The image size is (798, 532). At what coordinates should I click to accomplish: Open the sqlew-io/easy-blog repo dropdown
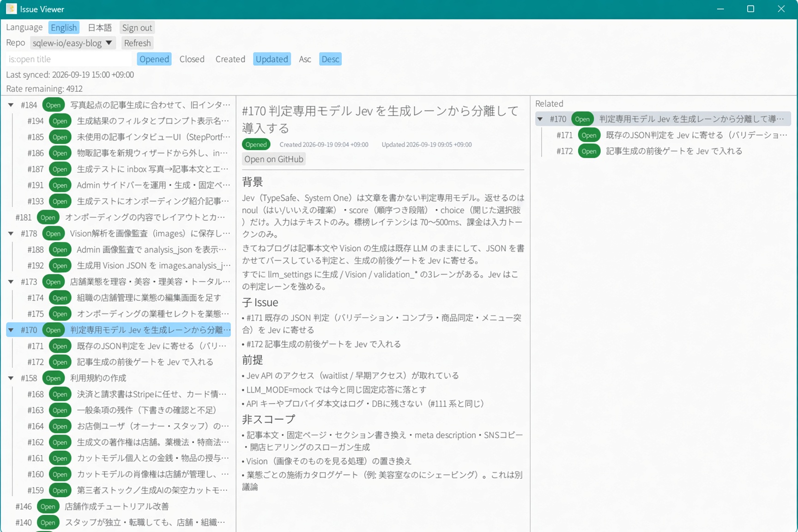pyautogui.click(x=73, y=43)
